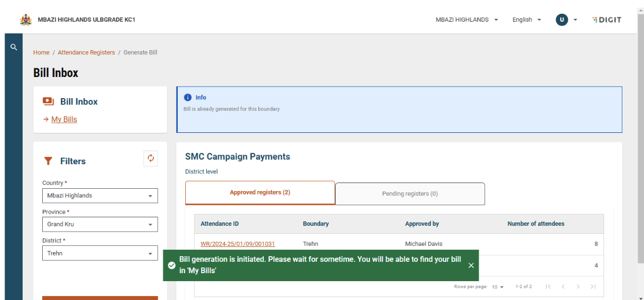This screenshot has width=644, height=300.
Task: Change rows per page value
Action: coord(498,286)
